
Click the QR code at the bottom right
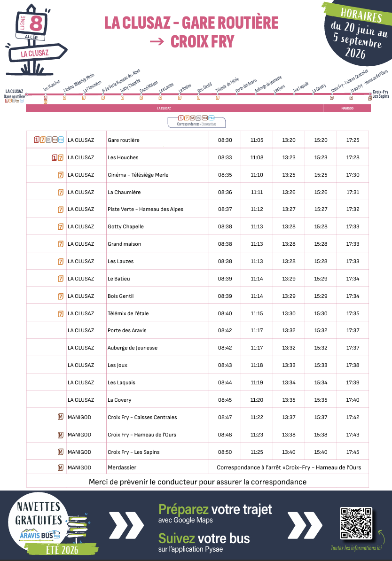356,523
